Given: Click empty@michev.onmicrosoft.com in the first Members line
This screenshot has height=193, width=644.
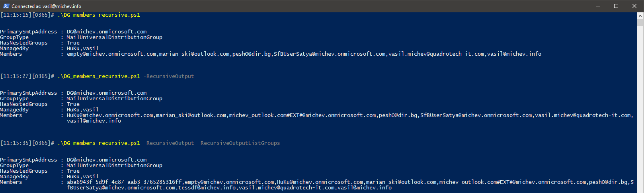Looking at the screenshot, I should (111, 54).
